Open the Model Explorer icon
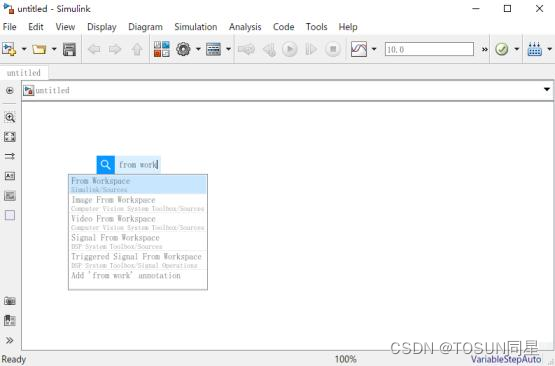 [x=213, y=49]
